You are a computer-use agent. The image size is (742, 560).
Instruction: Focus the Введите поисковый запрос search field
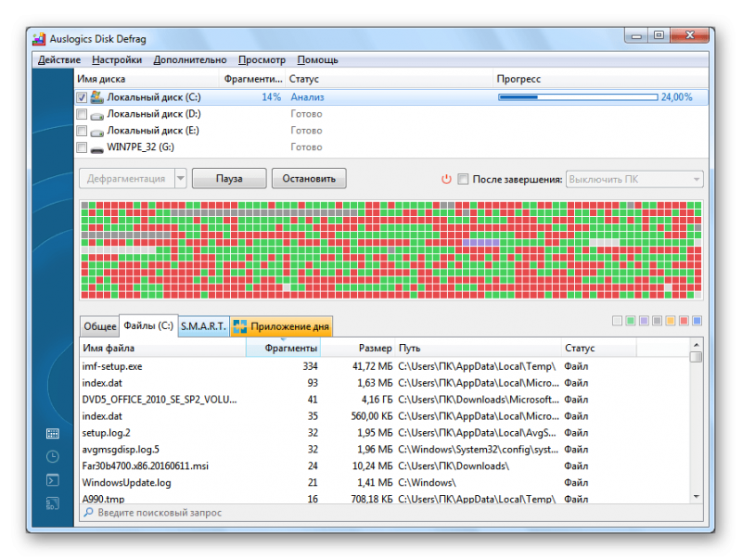coord(391,512)
